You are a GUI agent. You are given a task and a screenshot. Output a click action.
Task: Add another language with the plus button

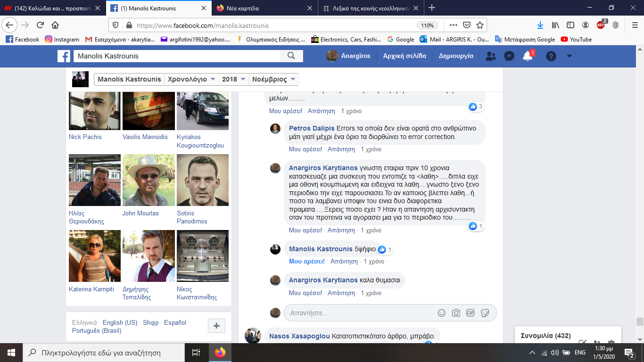coord(216,326)
